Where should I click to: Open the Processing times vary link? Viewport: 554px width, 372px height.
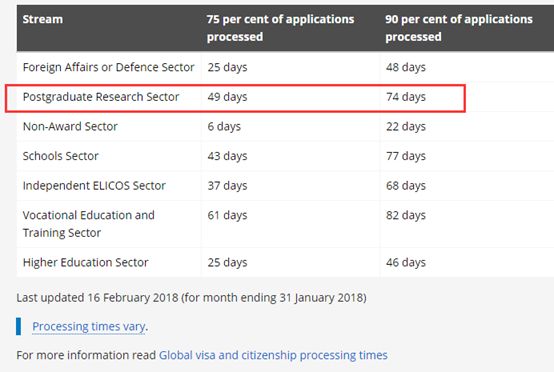coord(88,326)
